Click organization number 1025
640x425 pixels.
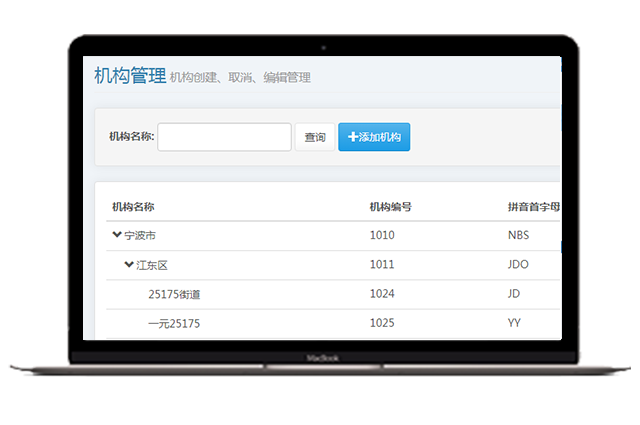[382, 323]
